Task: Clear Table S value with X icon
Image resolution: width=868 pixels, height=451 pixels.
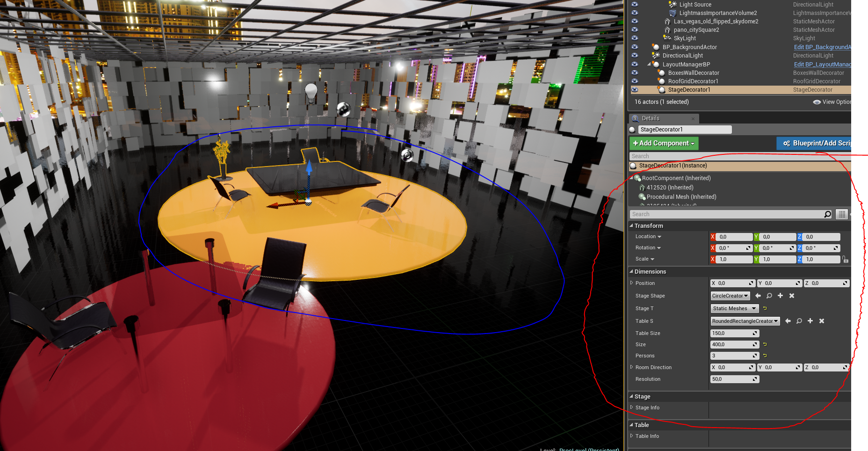Action: point(822,321)
